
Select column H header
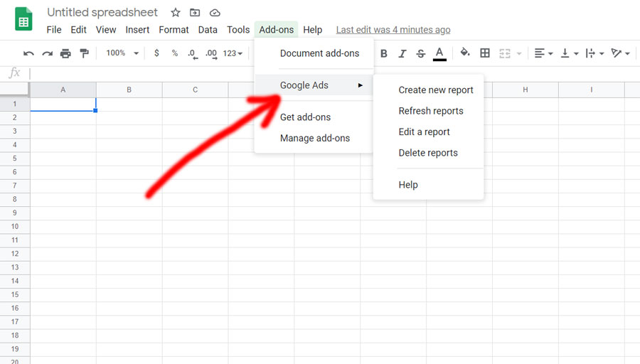coord(526,90)
